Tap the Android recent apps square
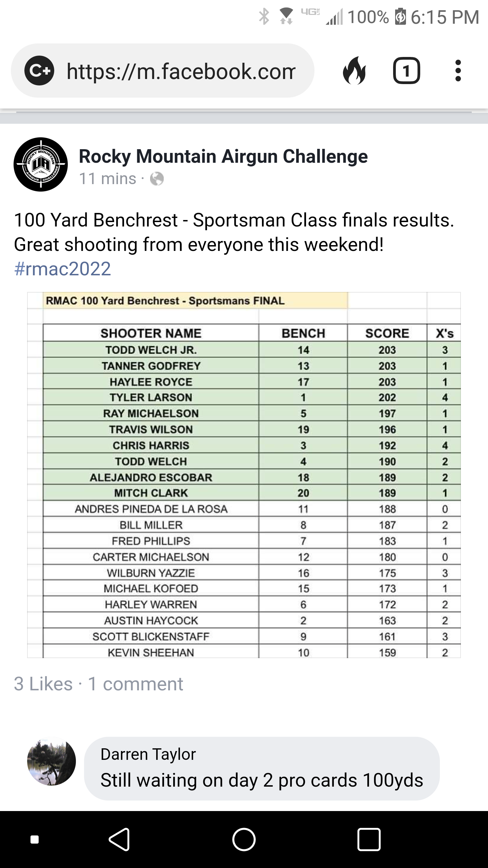Image resolution: width=488 pixels, height=868 pixels. [x=369, y=840]
